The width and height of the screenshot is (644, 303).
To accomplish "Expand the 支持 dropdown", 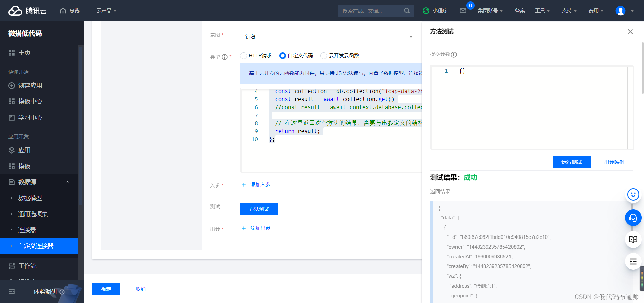I will [569, 11].
